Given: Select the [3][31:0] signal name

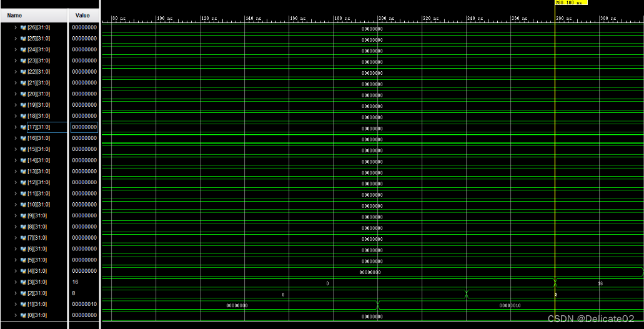Looking at the screenshot, I should pyautogui.click(x=37, y=283).
